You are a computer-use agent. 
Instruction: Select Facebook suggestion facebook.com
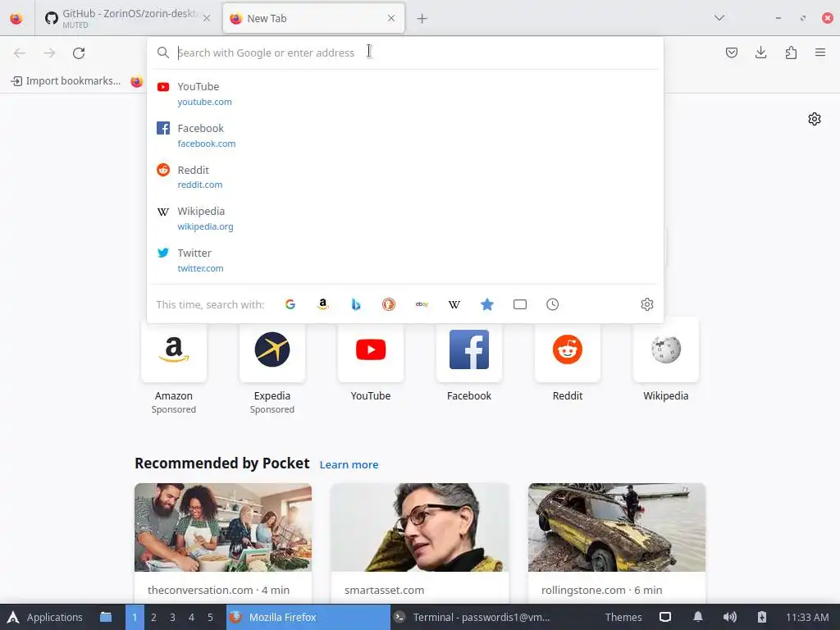tap(405, 135)
